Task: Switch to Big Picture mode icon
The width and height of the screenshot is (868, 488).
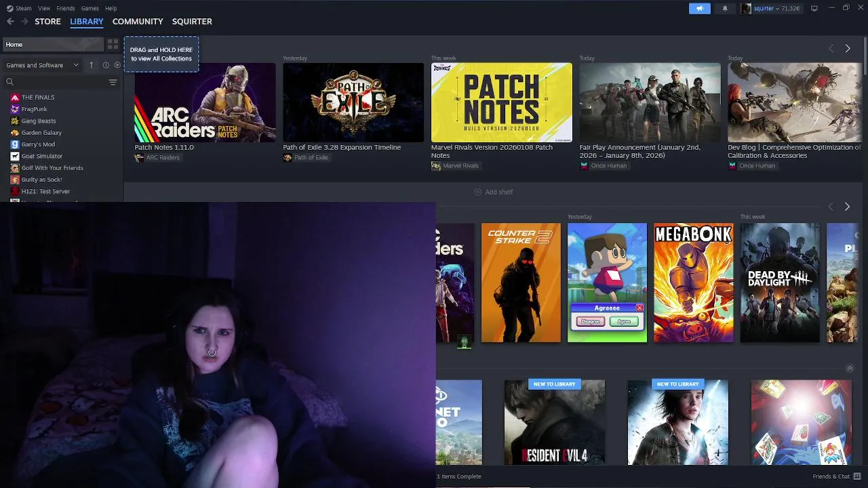Action: coord(814,8)
